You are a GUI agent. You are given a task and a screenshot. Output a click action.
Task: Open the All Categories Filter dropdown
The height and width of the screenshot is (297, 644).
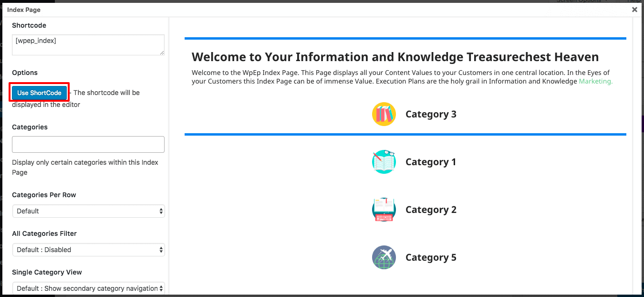[x=88, y=250]
